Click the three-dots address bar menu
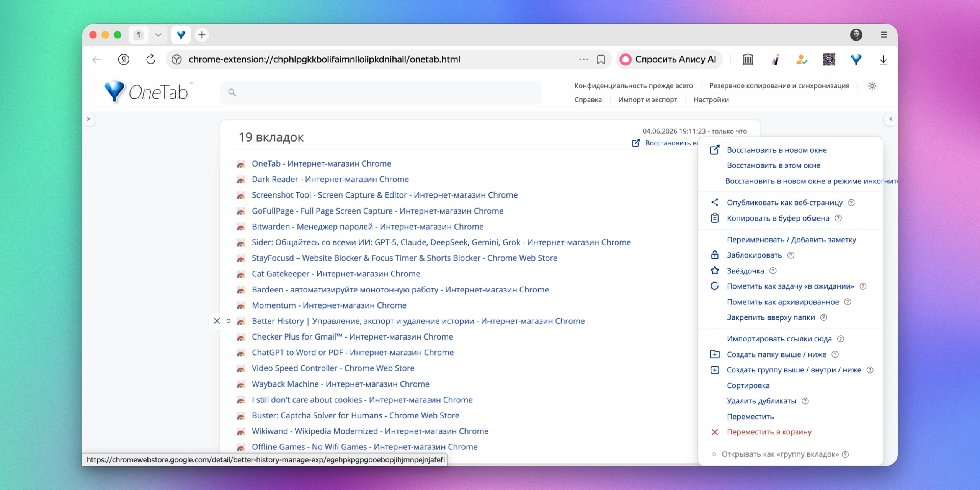This screenshot has height=490, width=980. [583, 59]
